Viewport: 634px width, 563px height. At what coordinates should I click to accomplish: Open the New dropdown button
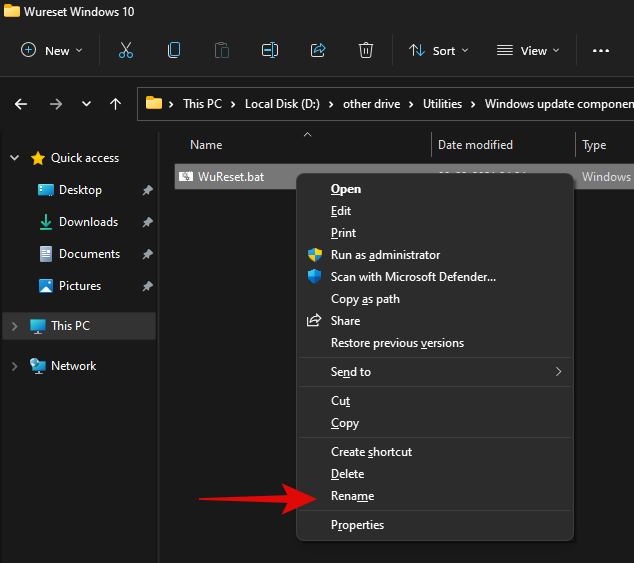[52, 50]
